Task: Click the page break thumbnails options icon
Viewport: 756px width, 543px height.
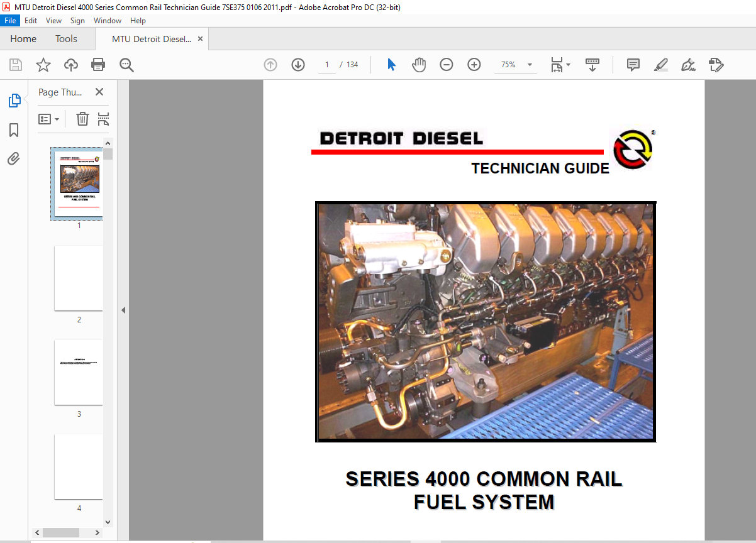Action: tap(103, 119)
